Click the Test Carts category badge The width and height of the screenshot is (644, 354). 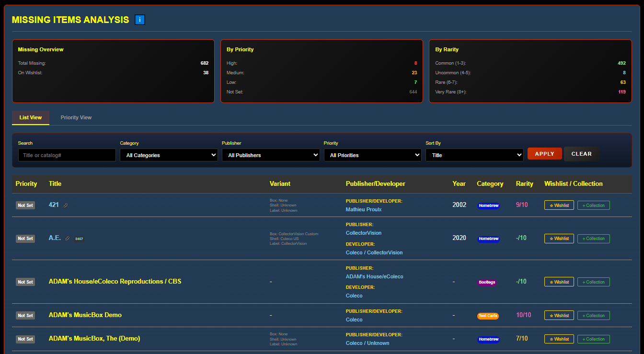tap(488, 316)
